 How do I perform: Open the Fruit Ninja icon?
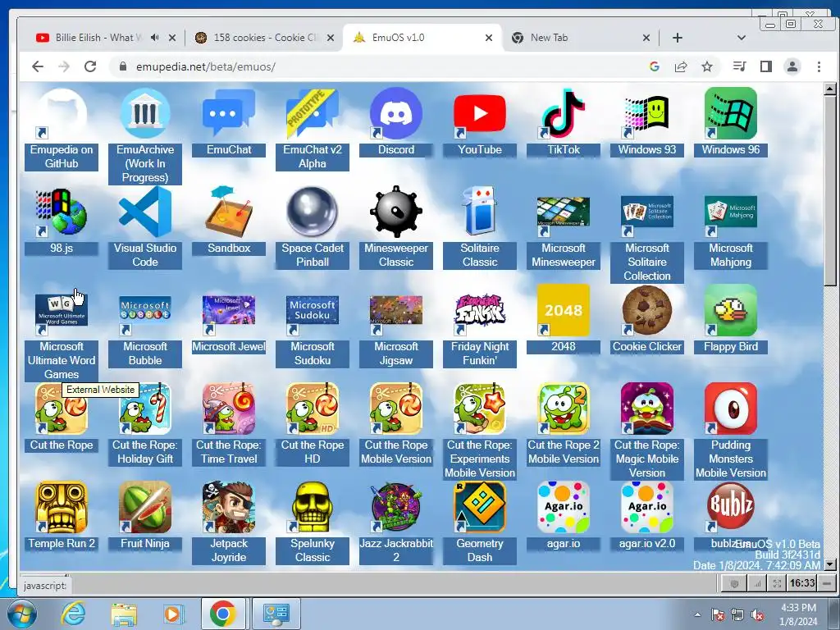(145, 507)
